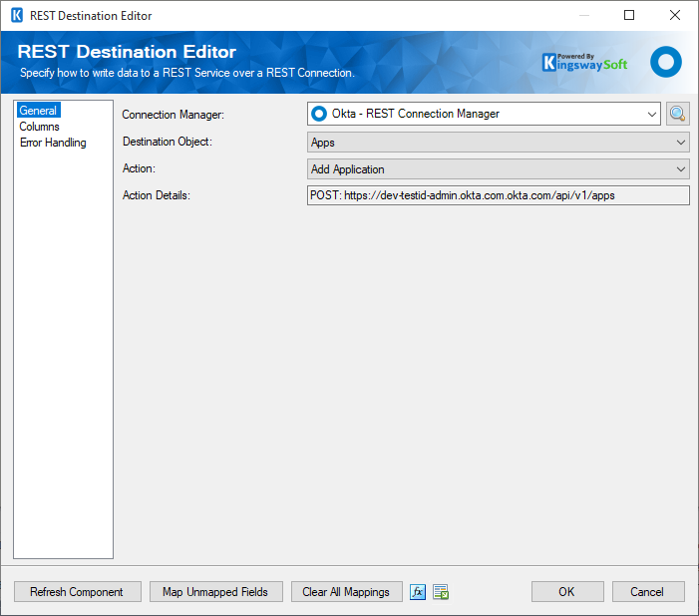Close the REST Destination Editor window
Screen dimensions: 699x616
tap(674, 15)
